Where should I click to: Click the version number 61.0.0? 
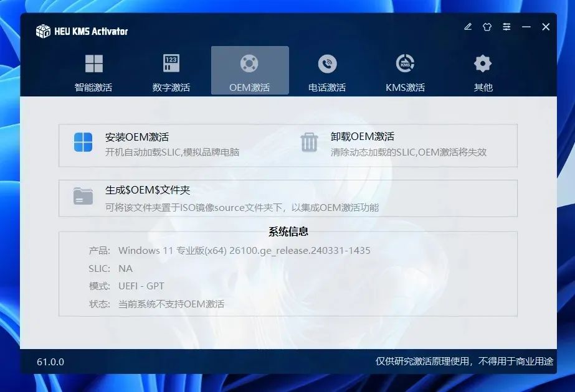point(50,362)
